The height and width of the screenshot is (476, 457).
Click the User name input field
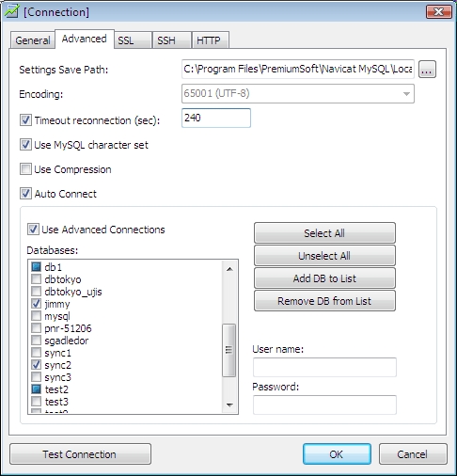[324, 367]
